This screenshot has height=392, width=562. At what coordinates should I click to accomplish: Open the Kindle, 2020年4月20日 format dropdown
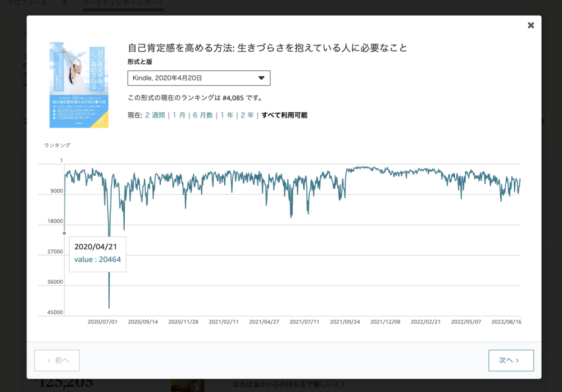(x=199, y=78)
